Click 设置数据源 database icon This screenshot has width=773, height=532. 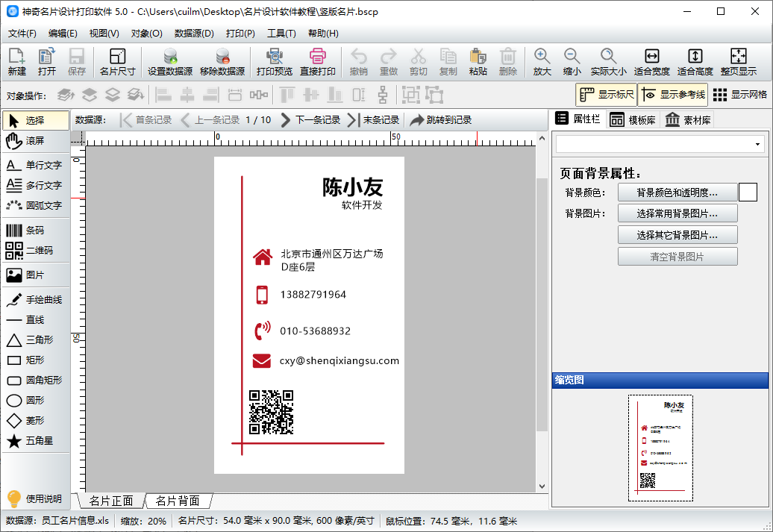point(170,62)
